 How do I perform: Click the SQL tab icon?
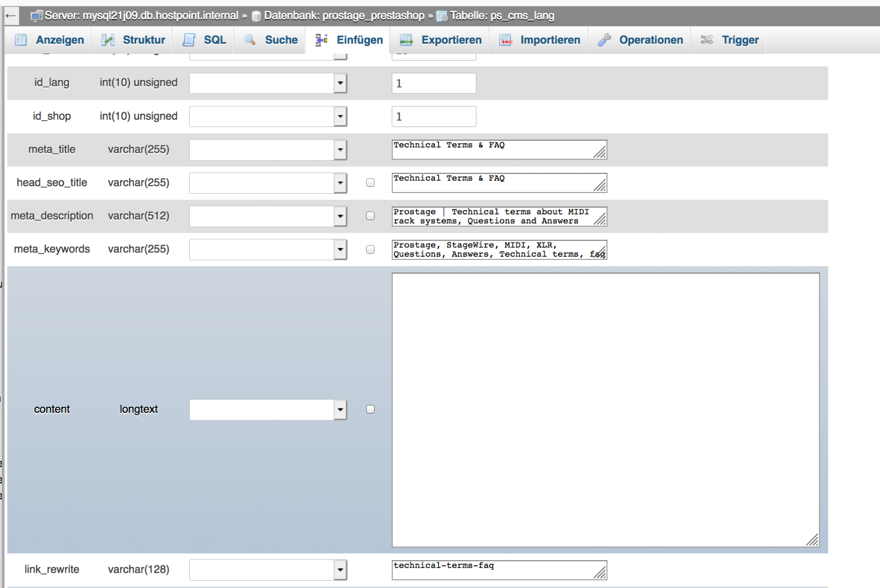tap(189, 40)
